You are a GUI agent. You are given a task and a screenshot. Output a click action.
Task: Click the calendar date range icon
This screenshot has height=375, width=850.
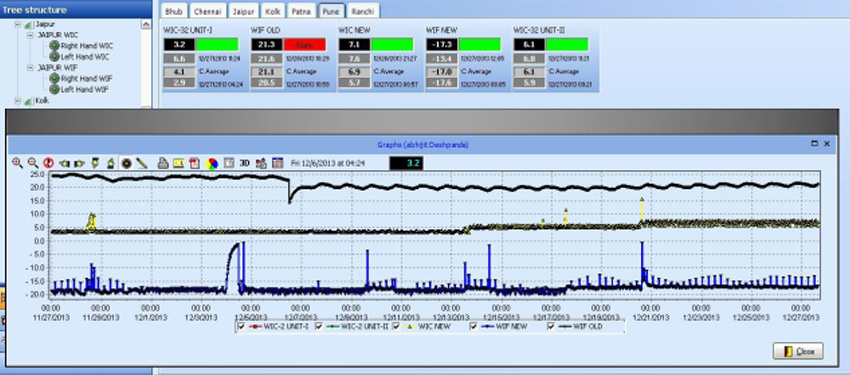[278, 163]
